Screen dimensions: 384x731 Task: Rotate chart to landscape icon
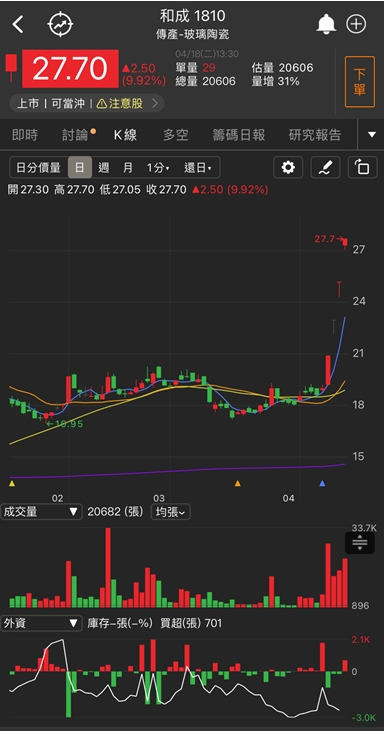pyautogui.click(x=363, y=167)
